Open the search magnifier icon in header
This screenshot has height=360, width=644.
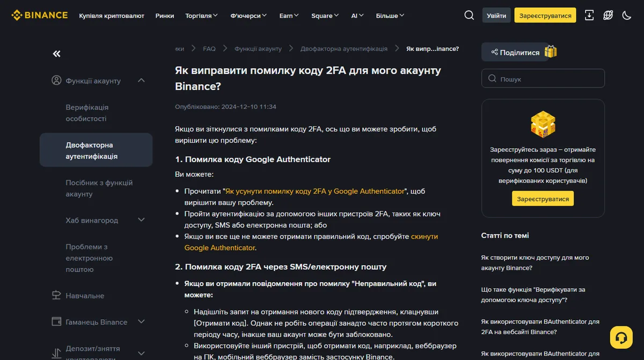469,15
